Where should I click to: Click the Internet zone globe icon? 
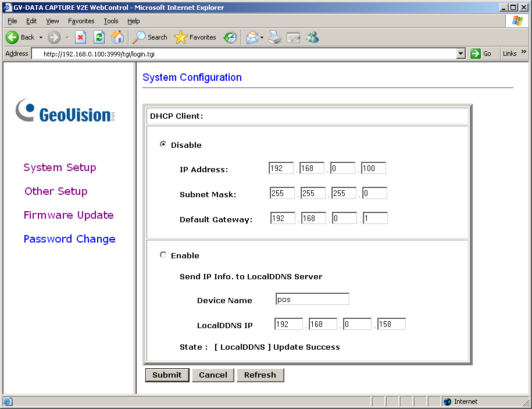[x=448, y=401]
